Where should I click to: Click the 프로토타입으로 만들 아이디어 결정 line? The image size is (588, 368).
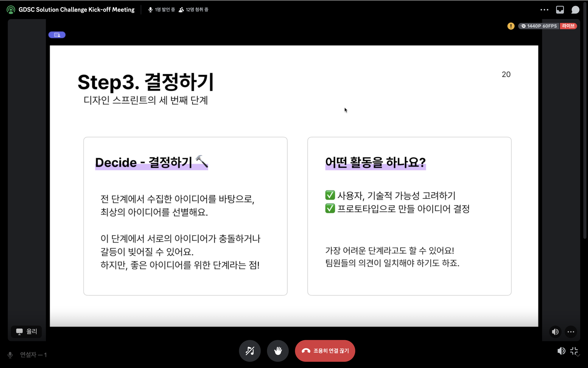coord(397,209)
